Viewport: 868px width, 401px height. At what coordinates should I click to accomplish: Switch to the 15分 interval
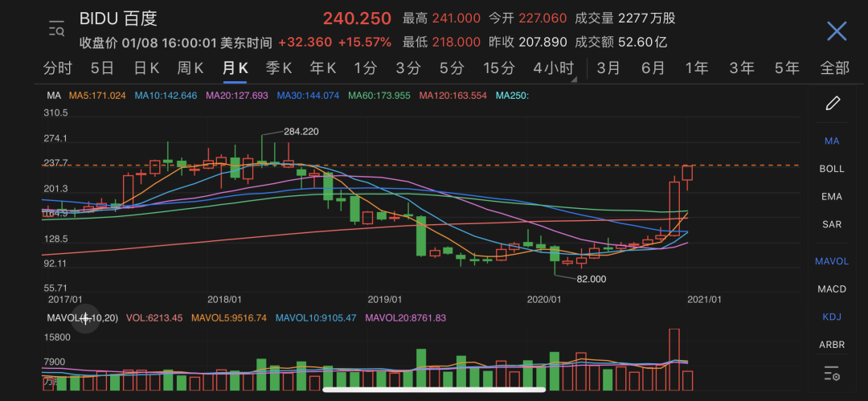pyautogui.click(x=499, y=68)
